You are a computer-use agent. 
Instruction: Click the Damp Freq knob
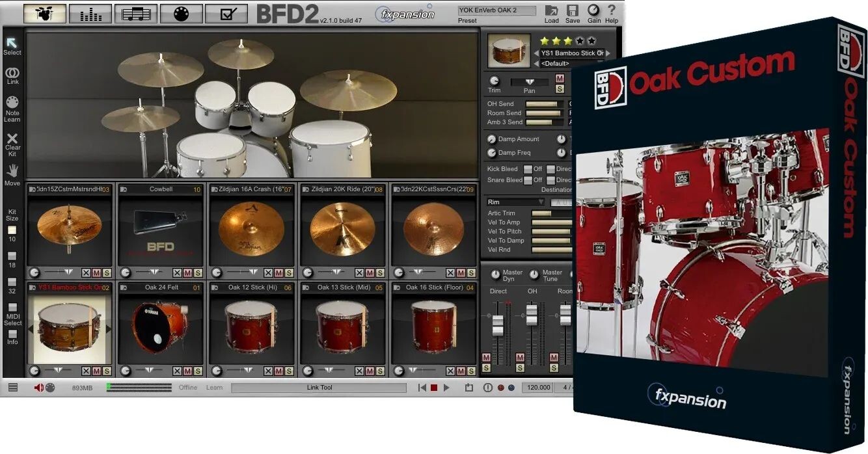click(492, 153)
